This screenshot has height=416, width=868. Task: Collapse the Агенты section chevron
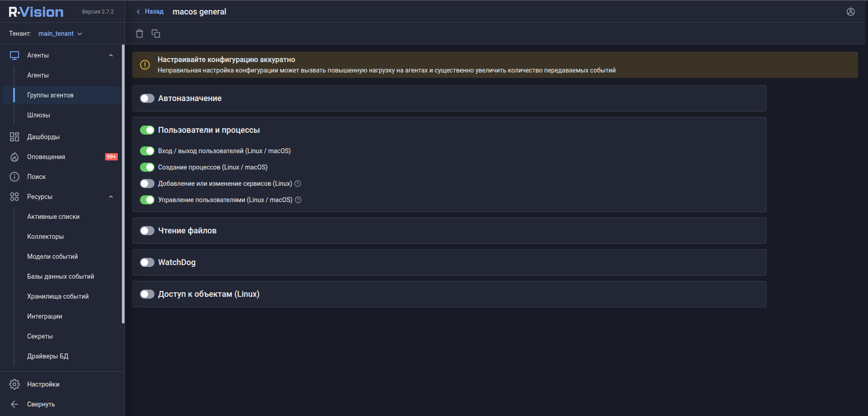coord(111,55)
